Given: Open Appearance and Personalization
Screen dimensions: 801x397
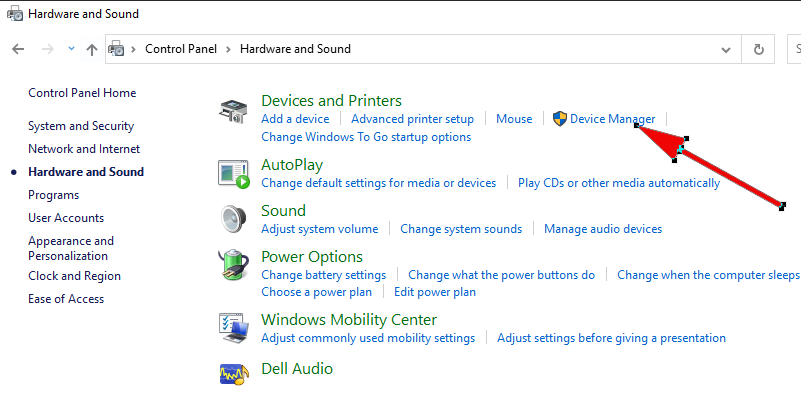Looking at the screenshot, I should [71, 248].
